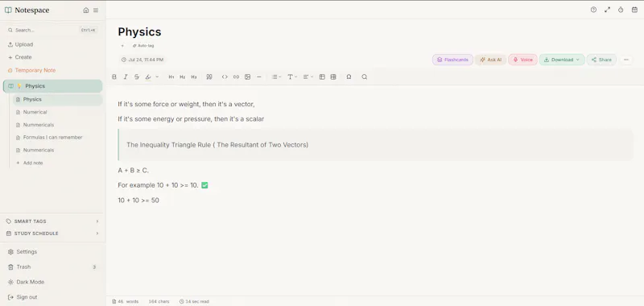Click Sign out
Viewport: 644px width, 306px height.
click(x=23, y=297)
